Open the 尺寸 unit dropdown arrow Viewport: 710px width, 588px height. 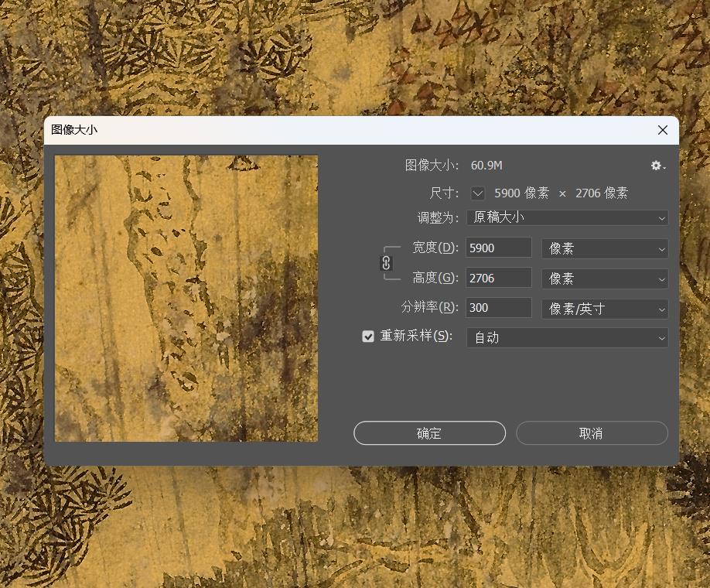click(478, 193)
